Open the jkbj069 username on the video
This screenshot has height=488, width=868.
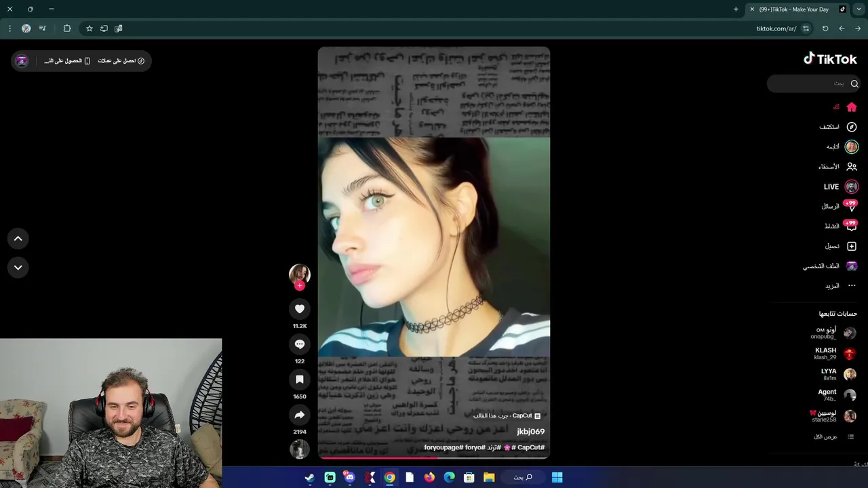pyautogui.click(x=530, y=432)
